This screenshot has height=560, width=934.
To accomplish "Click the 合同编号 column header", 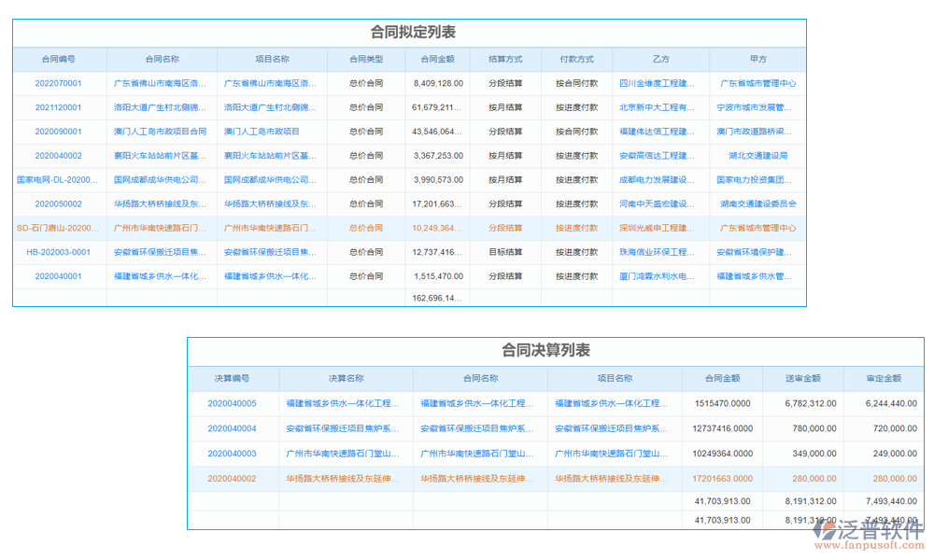I will [x=59, y=59].
